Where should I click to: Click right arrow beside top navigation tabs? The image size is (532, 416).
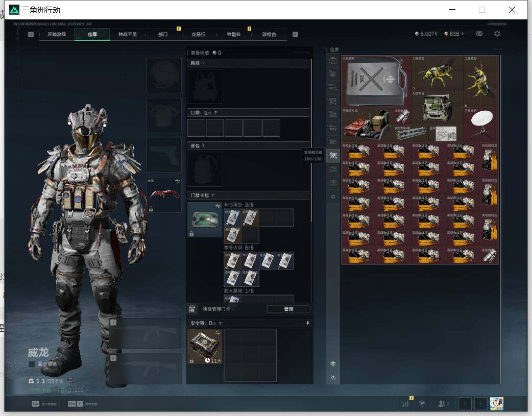(295, 34)
